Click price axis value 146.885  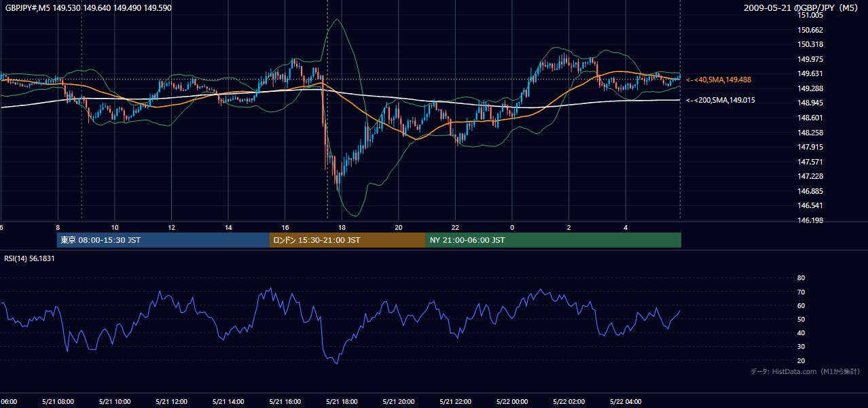[x=810, y=190]
